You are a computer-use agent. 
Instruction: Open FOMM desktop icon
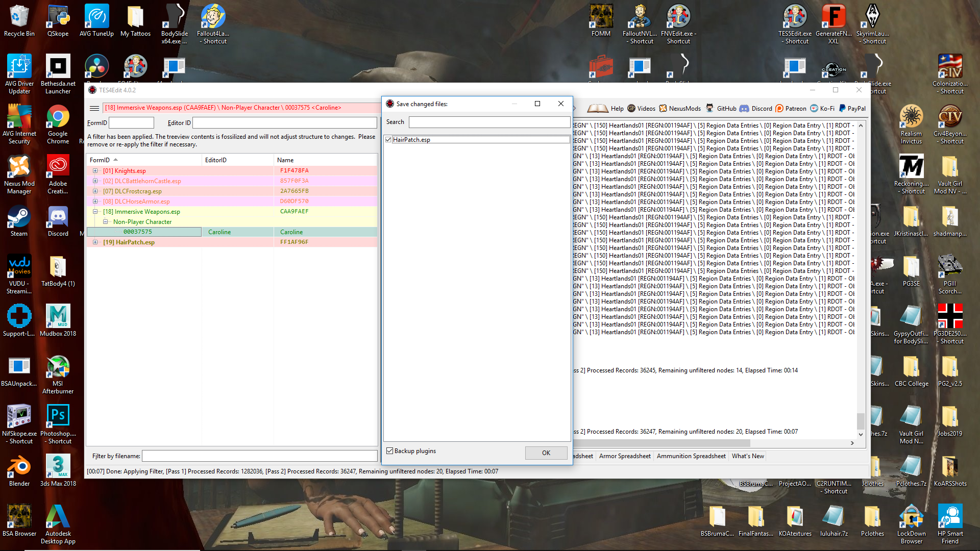tap(601, 21)
